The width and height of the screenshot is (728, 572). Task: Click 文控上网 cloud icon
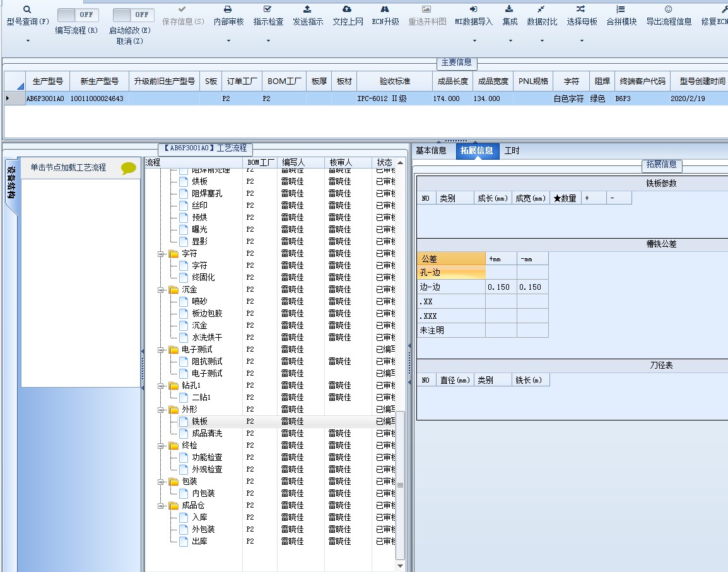tap(347, 9)
